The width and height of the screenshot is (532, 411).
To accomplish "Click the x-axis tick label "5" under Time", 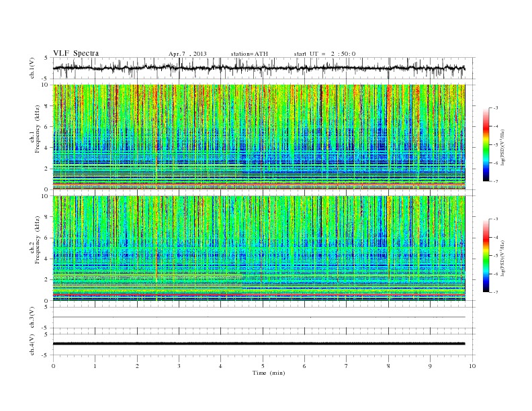I will click(263, 366).
